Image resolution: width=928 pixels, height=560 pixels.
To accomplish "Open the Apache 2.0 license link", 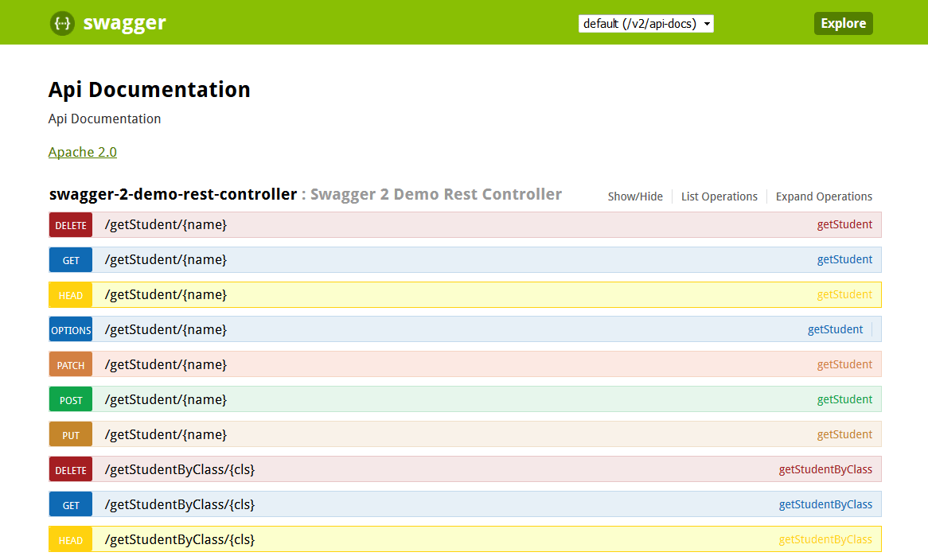I will coord(83,152).
